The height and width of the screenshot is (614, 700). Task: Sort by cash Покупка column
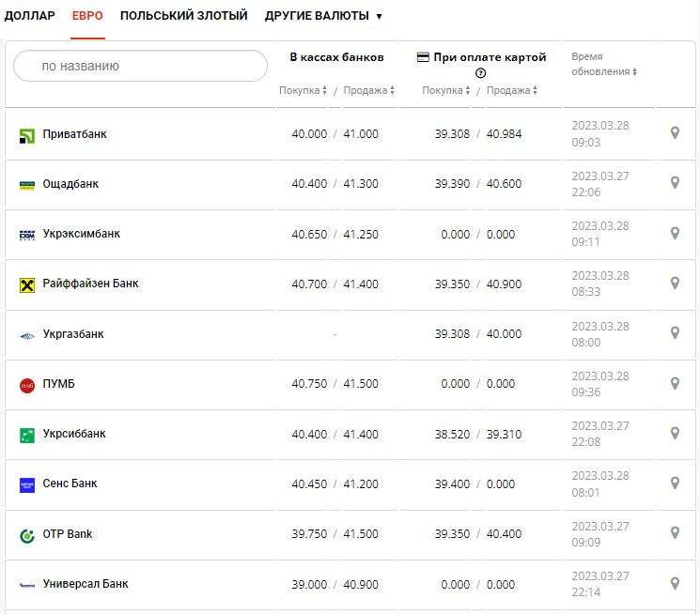point(303,90)
